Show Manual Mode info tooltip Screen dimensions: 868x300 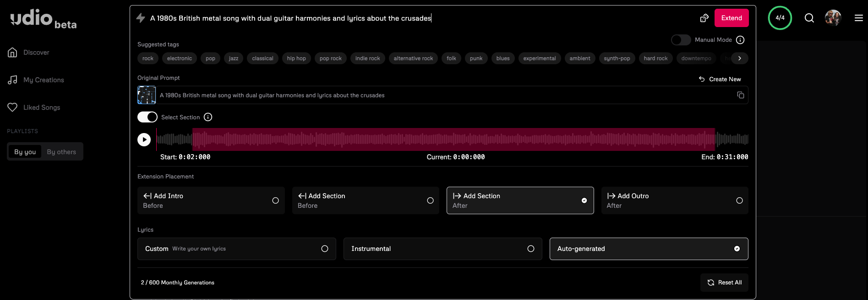pos(740,40)
